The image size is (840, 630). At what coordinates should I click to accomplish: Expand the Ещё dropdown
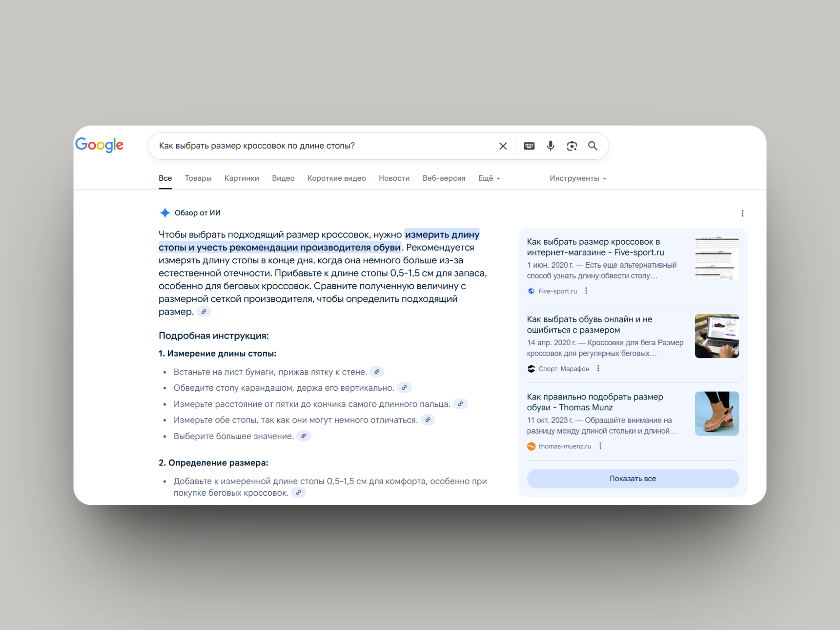click(x=489, y=178)
